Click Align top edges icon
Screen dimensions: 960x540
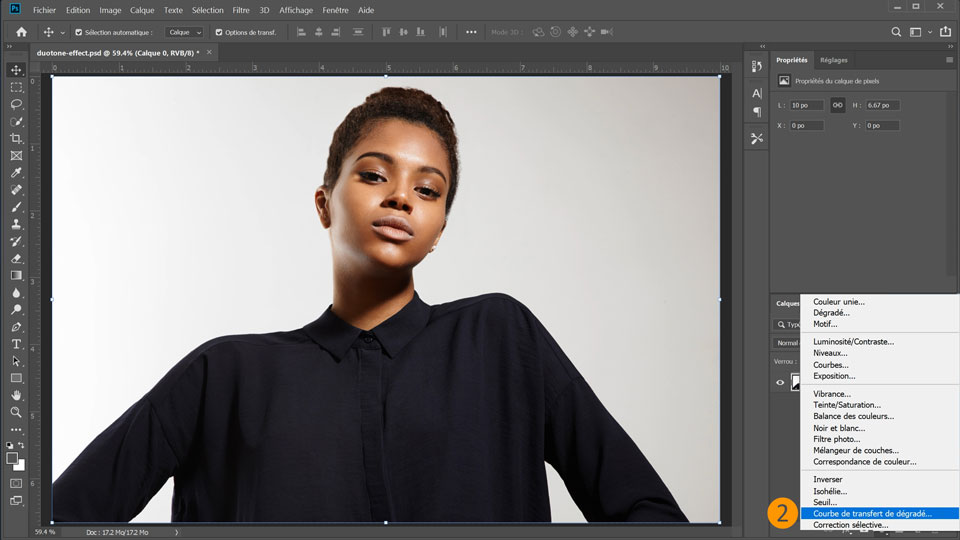386,32
